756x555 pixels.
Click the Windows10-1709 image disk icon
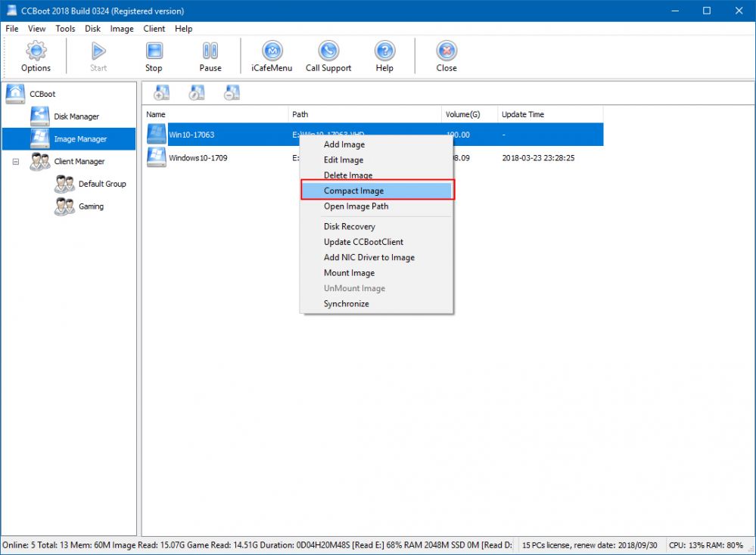pos(157,157)
